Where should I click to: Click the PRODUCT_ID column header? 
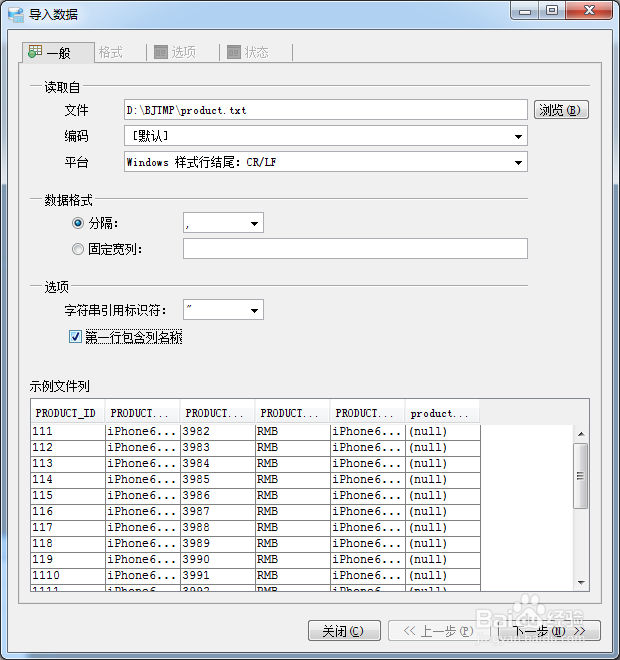[68, 413]
